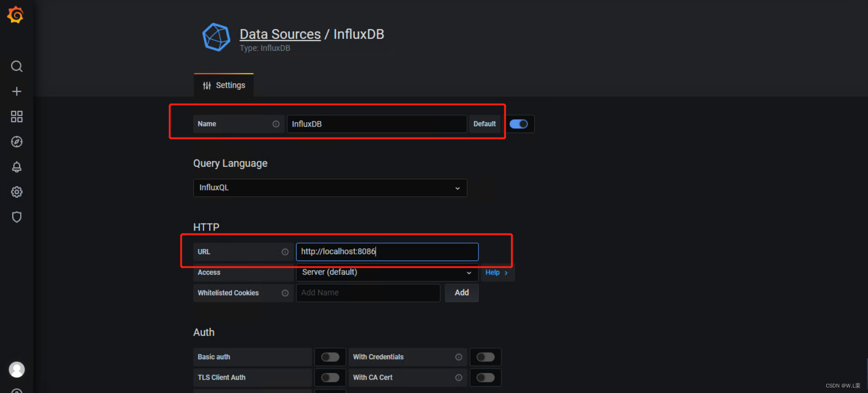Open the user profile avatar
Screen dimensions: 868x393
pyautogui.click(x=17, y=369)
